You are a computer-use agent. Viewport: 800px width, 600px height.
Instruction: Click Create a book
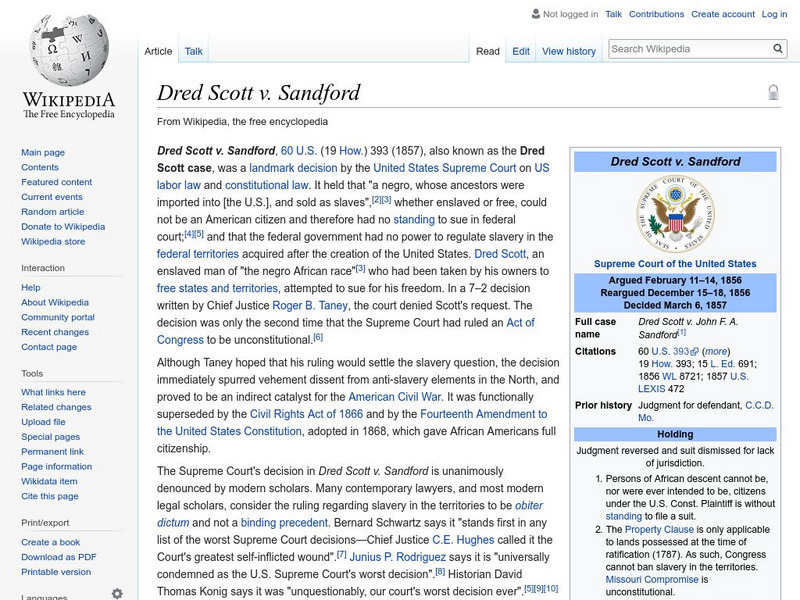tap(51, 542)
